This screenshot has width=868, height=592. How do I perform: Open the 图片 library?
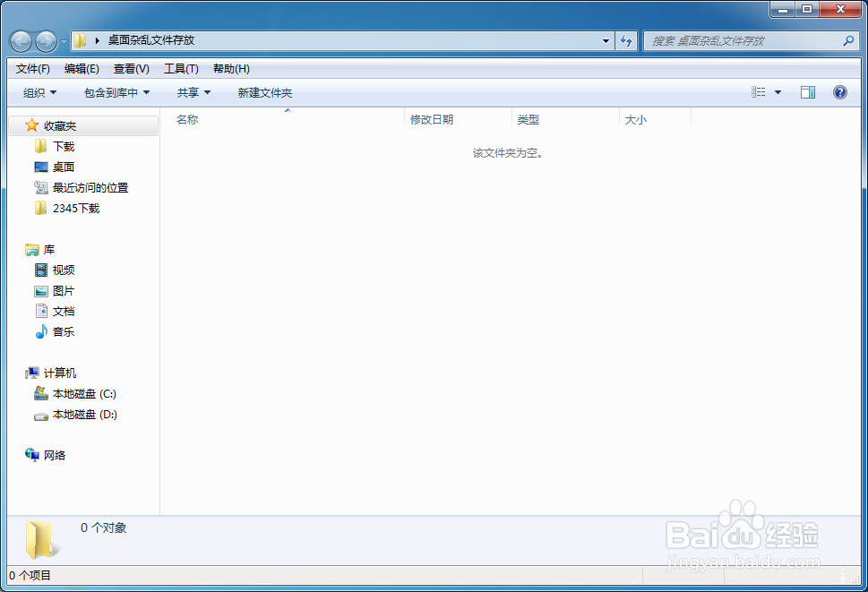click(x=64, y=290)
